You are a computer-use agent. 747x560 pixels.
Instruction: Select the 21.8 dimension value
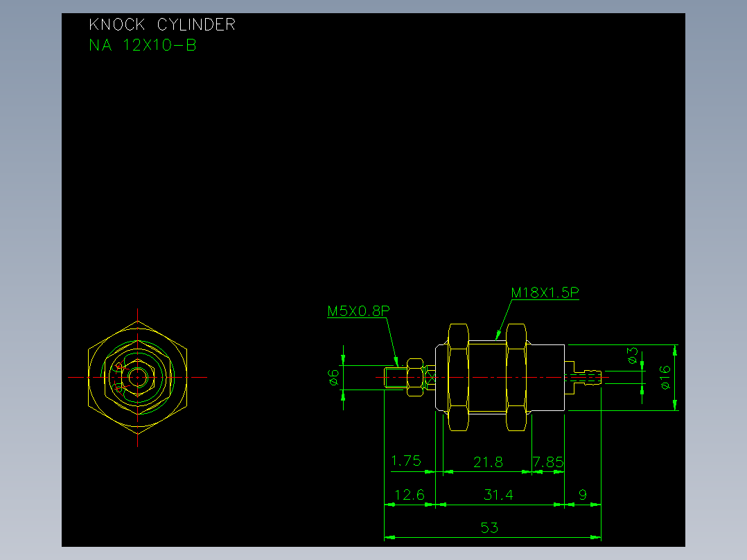pyautogui.click(x=488, y=462)
